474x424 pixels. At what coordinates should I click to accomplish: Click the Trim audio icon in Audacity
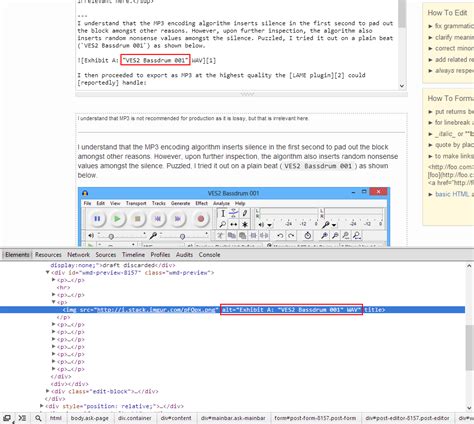pos(253,236)
